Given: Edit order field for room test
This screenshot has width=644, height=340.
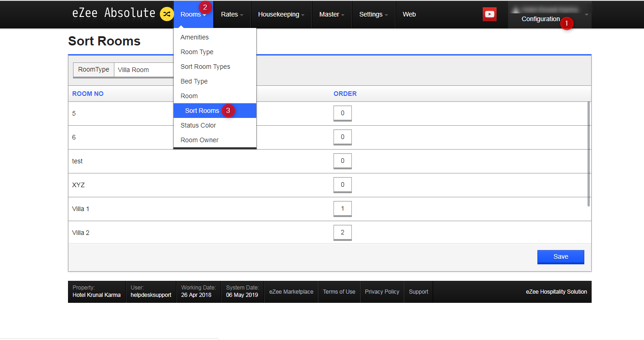Looking at the screenshot, I should [342, 161].
